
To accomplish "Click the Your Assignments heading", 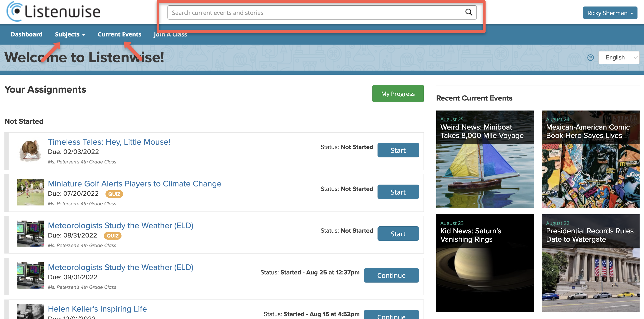I will click(x=45, y=89).
